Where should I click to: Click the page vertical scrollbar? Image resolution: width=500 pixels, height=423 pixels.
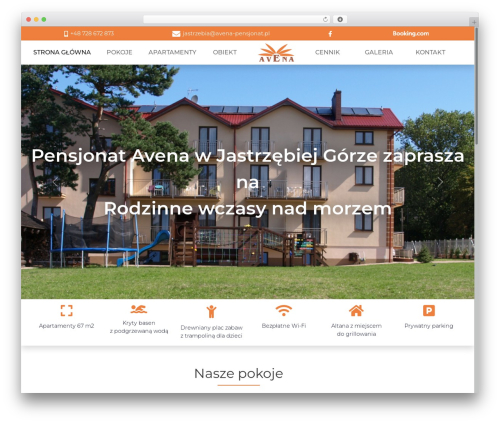477,86
